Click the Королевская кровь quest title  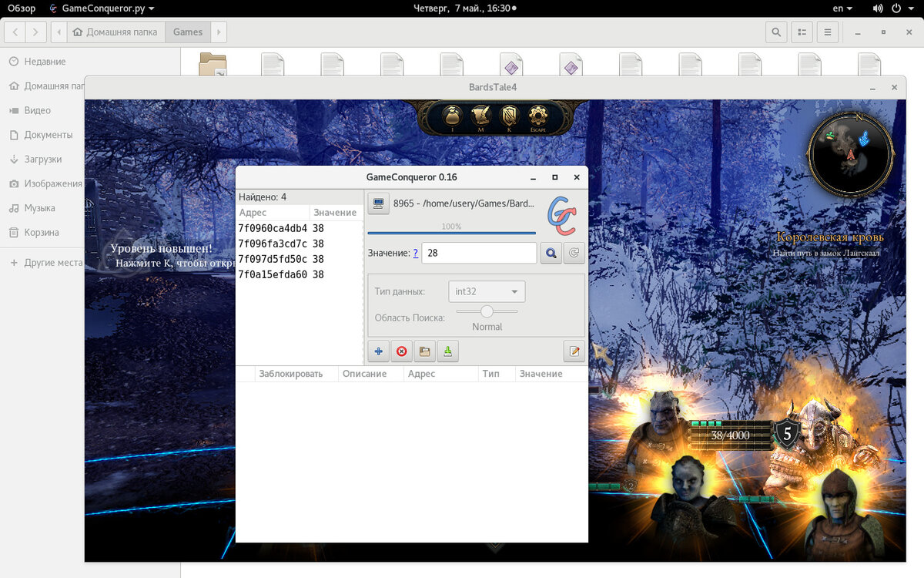(830, 237)
